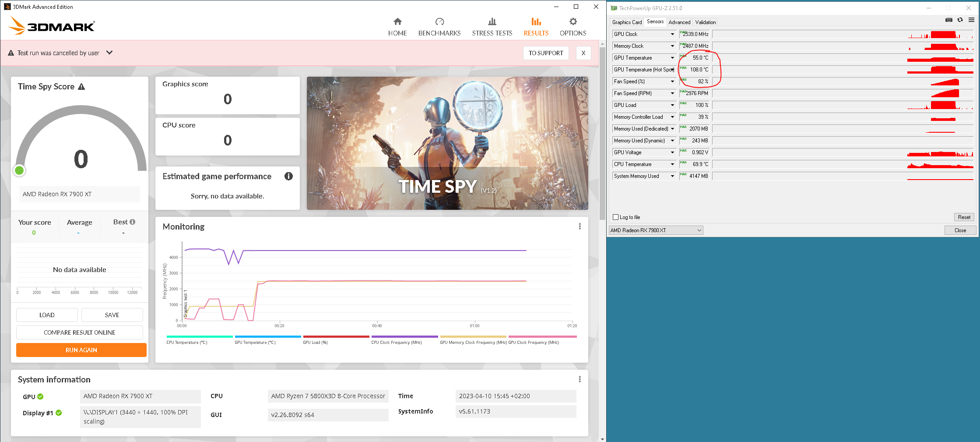Open the GPU-Z hamburger menu
The image size is (980, 442).
coord(971,20)
